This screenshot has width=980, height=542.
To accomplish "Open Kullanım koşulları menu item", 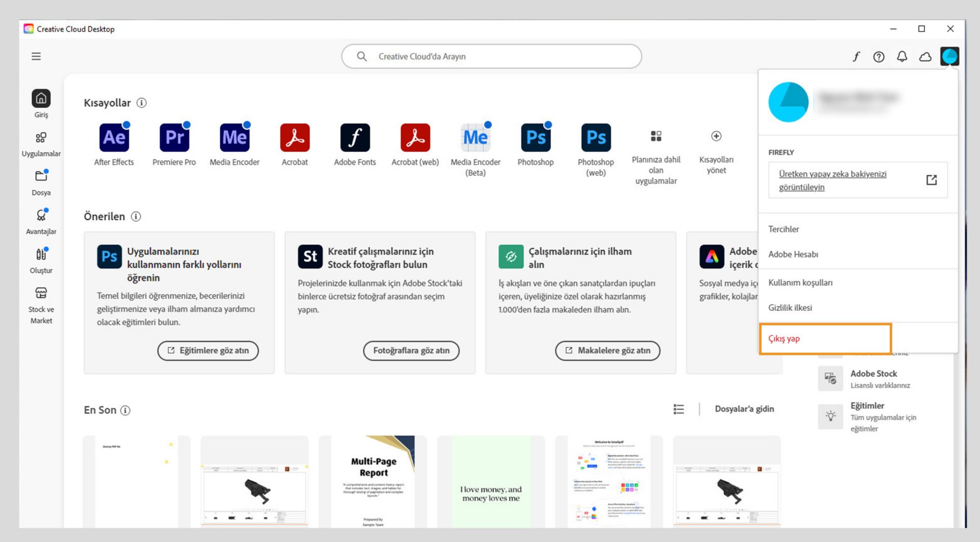I will [x=800, y=282].
